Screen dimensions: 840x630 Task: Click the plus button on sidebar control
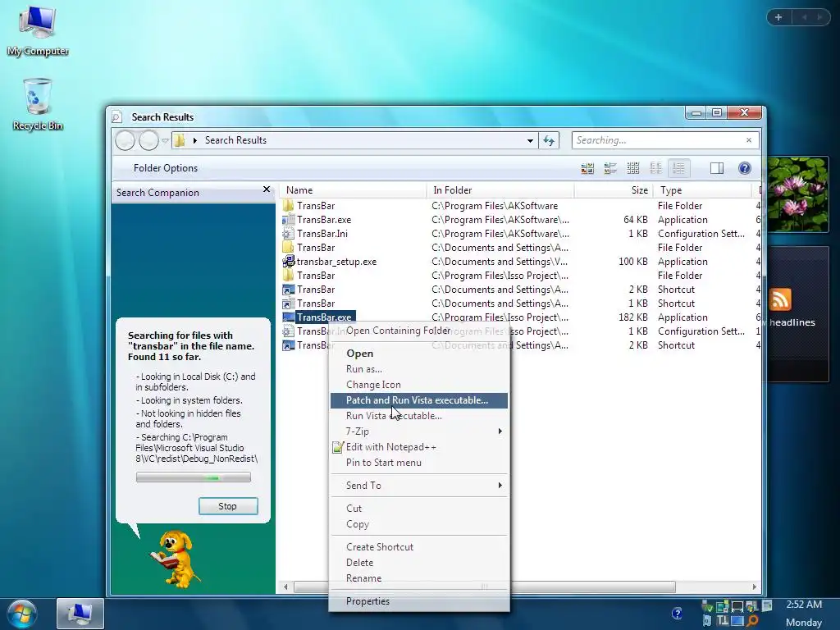pos(778,17)
